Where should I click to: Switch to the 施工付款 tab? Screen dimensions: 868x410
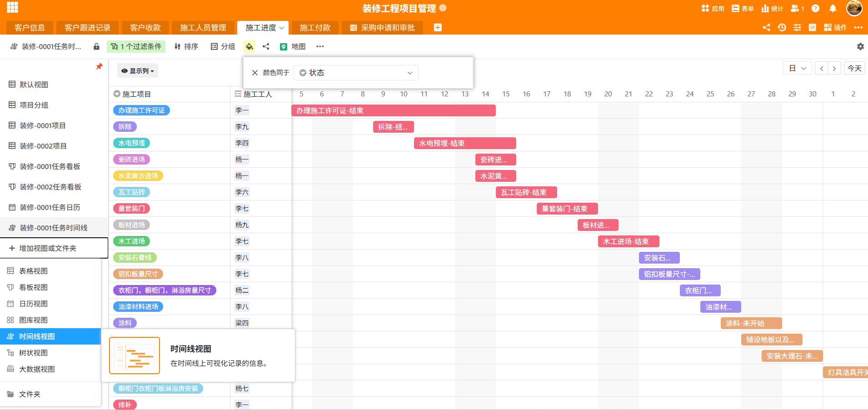point(315,28)
